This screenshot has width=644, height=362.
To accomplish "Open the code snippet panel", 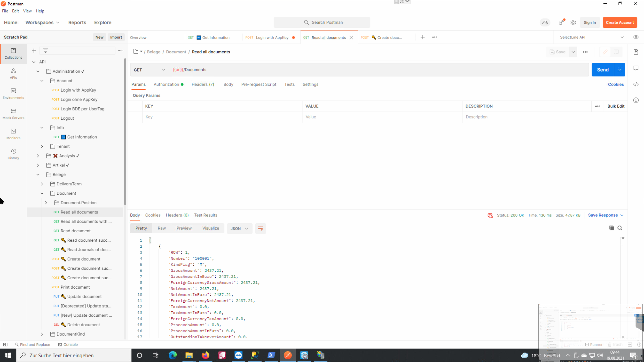I will (636, 84).
